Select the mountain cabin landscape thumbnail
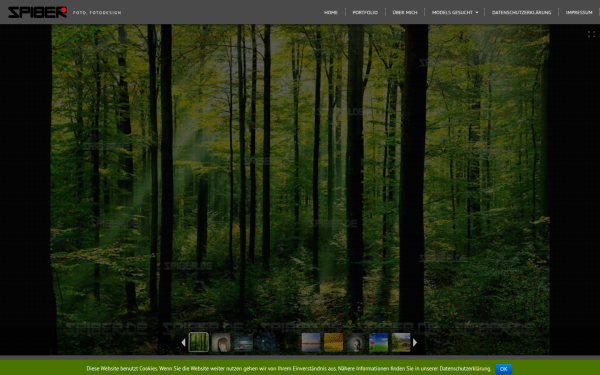 [x=401, y=342]
